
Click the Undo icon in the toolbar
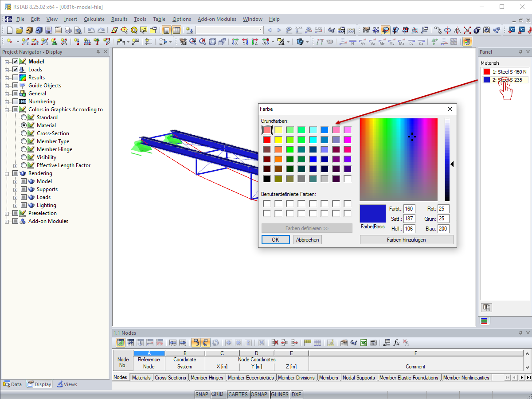pos(91,30)
